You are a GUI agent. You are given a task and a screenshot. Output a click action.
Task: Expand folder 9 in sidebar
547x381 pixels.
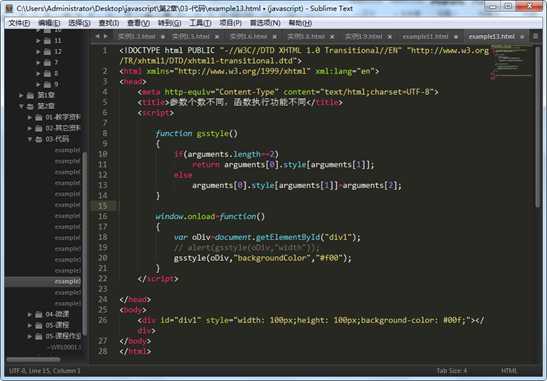pos(38,84)
